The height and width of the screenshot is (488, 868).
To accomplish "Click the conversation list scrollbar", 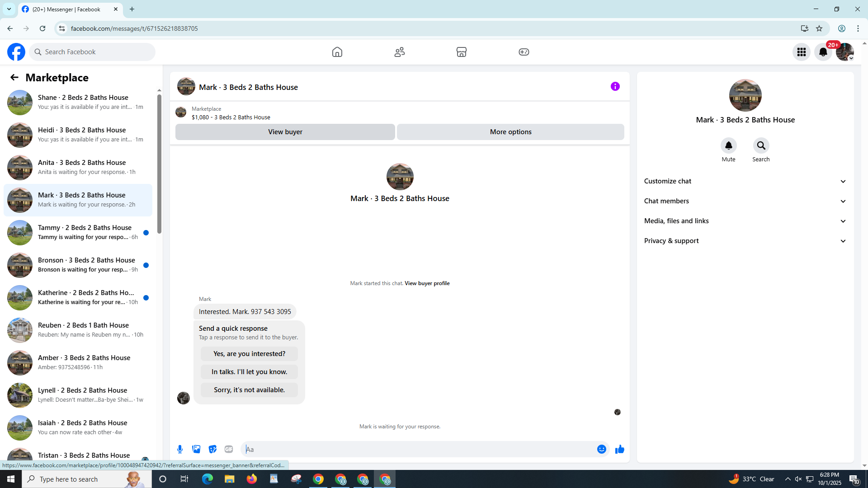I will pos(159,165).
